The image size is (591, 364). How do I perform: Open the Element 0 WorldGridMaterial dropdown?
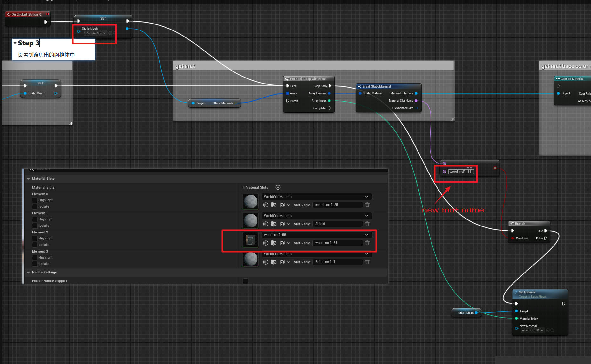tap(316, 197)
